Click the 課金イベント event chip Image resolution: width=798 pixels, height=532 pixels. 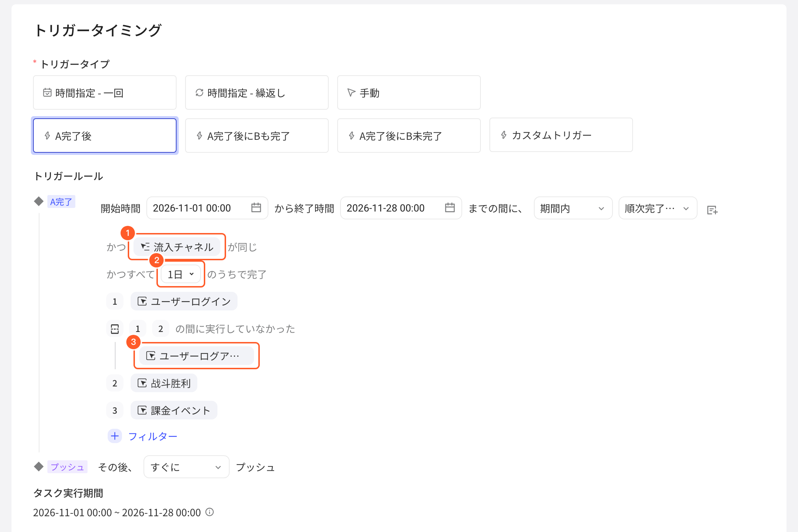point(174,410)
